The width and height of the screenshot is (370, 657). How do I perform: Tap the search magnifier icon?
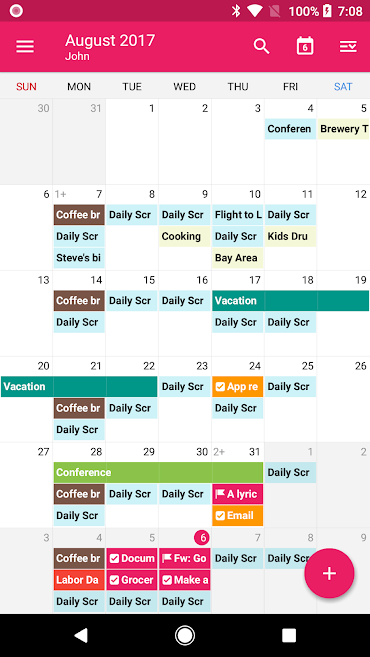click(x=261, y=46)
